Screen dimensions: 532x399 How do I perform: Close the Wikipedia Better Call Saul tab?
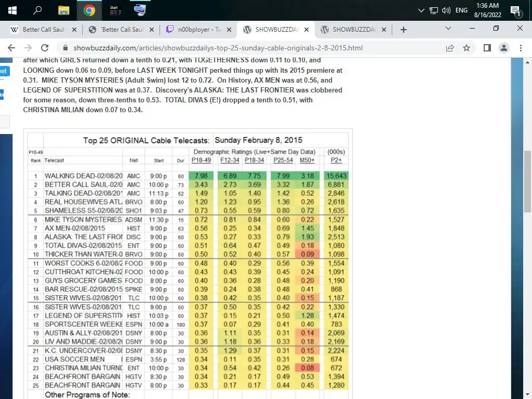point(74,30)
